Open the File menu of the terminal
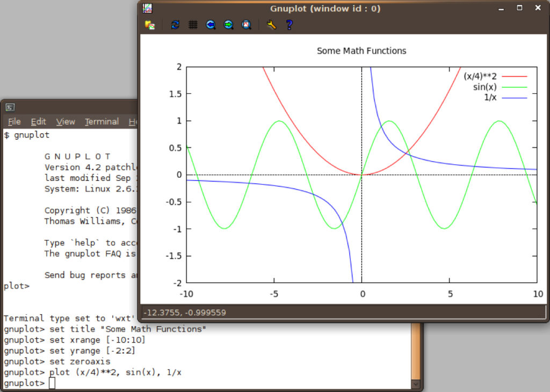 (x=14, y=121)
